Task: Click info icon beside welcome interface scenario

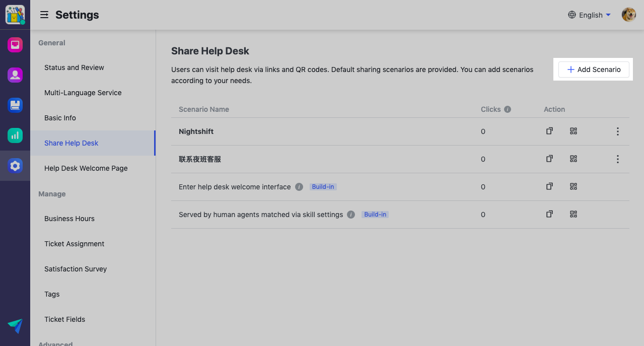Action: [x=299, y=187]
